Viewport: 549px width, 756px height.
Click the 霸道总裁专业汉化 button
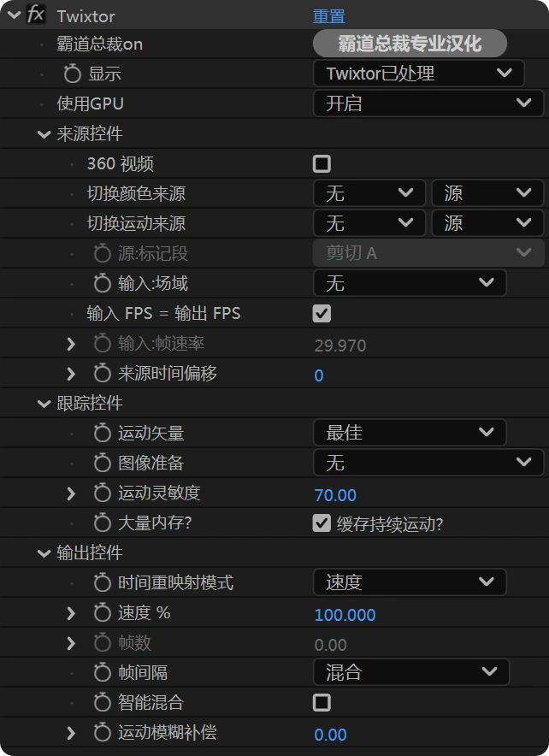pyautogui.click(x=410, y=44)
